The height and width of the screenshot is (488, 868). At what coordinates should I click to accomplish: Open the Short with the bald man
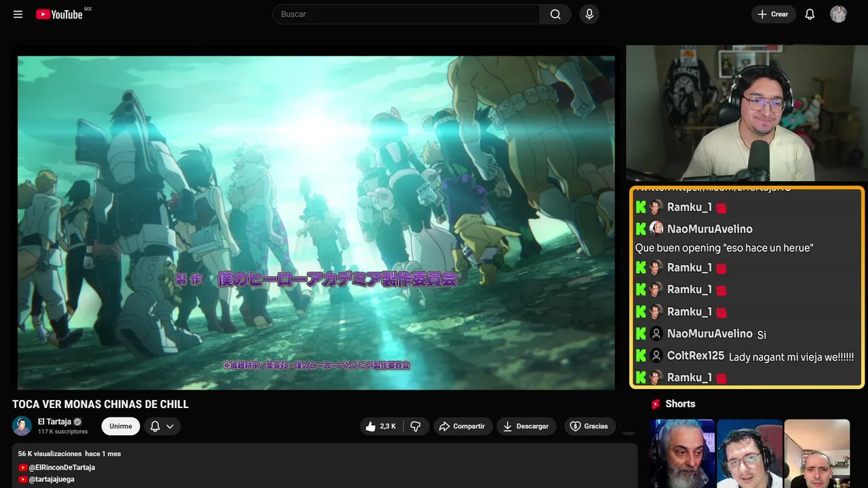pos(817,453)
